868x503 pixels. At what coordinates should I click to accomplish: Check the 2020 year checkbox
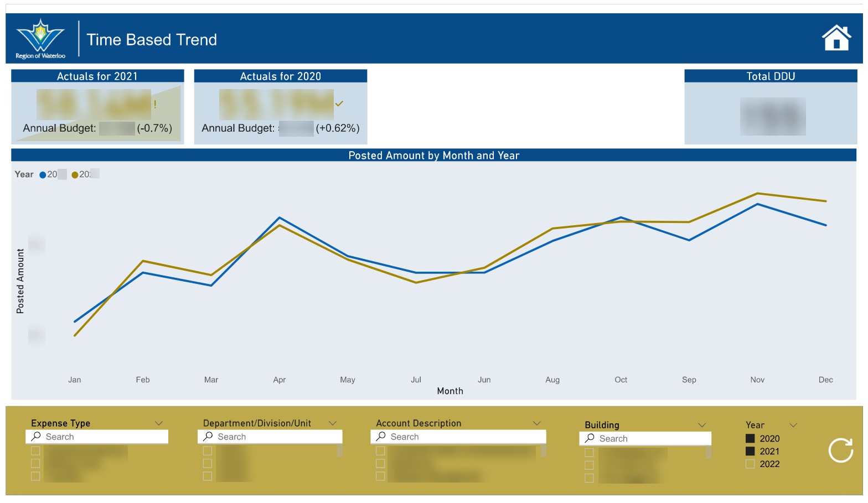click(750, 438)
